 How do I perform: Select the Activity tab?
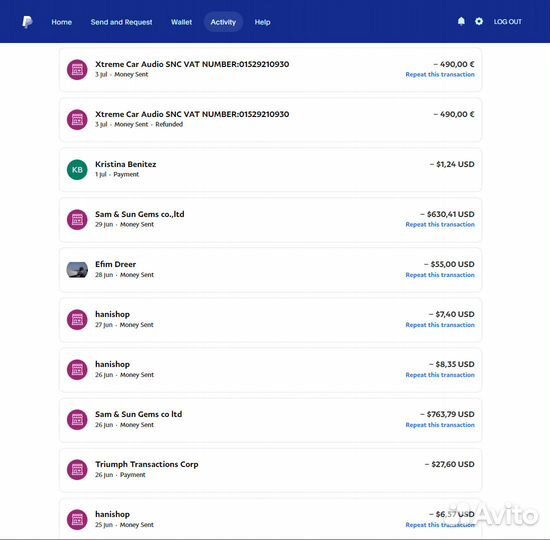223,22
